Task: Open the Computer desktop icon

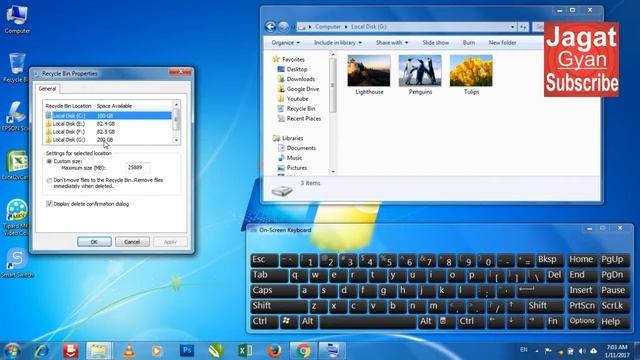Action: pos(17,19)
